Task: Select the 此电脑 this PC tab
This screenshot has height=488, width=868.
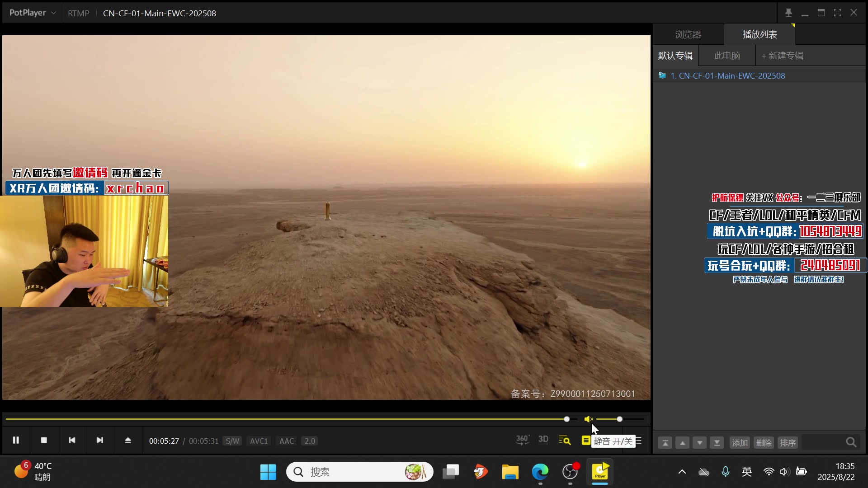Action: [727, 56]
